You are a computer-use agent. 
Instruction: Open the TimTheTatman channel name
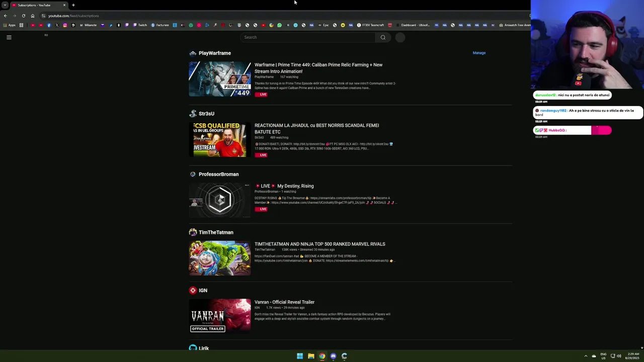point(216,232)
